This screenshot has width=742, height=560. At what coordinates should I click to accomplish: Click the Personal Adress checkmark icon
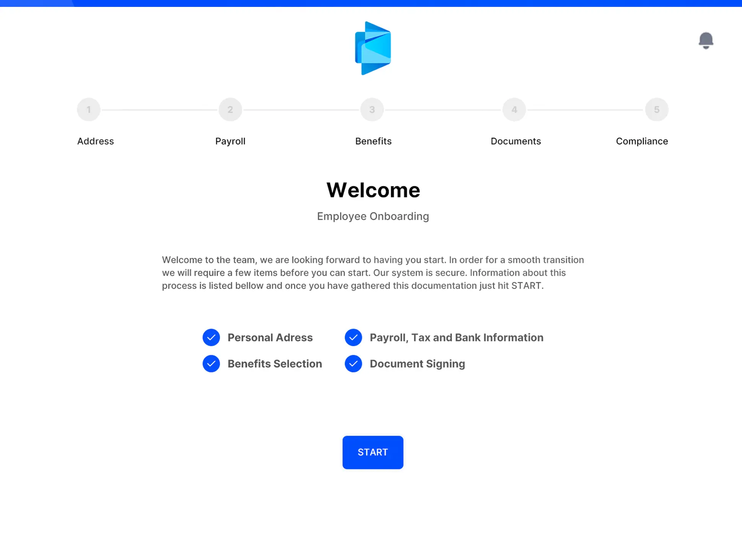211,337
